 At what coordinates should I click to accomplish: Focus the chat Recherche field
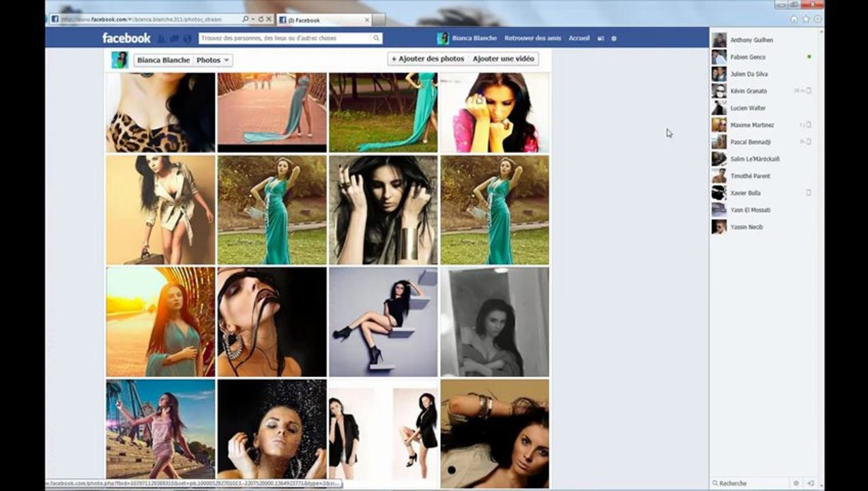click(x=751, y=483)
